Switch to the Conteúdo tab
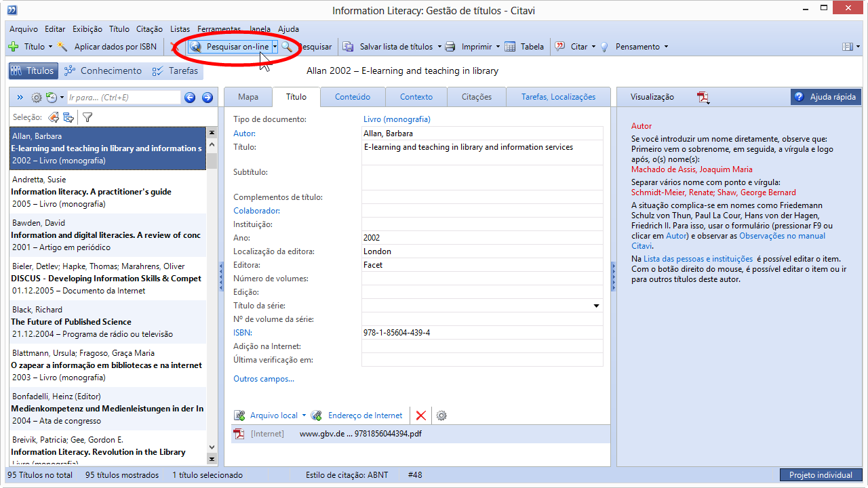The width and height of the screenshot is (868, 488). click(353, 97)
